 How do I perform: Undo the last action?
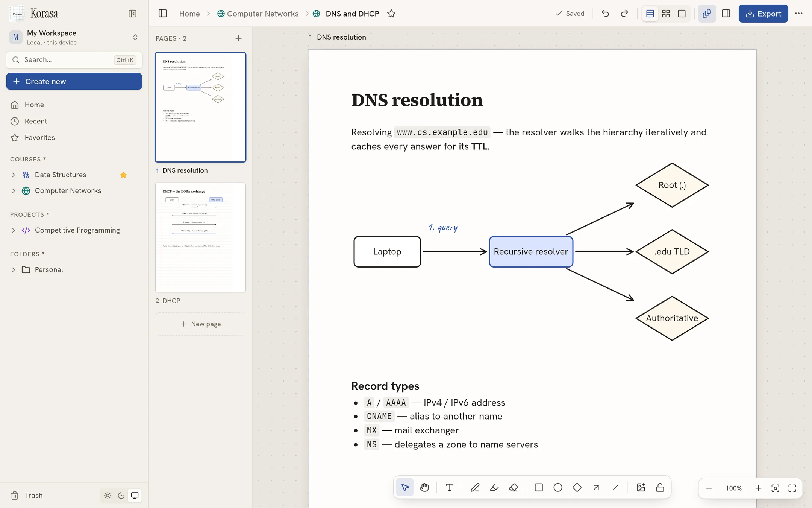605,14
